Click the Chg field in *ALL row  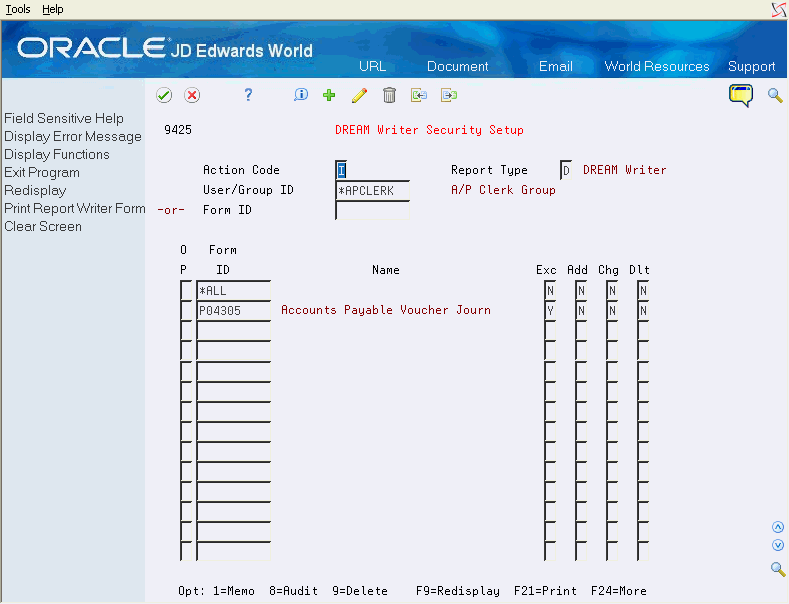pyautogui.click(x=612, y=290)
